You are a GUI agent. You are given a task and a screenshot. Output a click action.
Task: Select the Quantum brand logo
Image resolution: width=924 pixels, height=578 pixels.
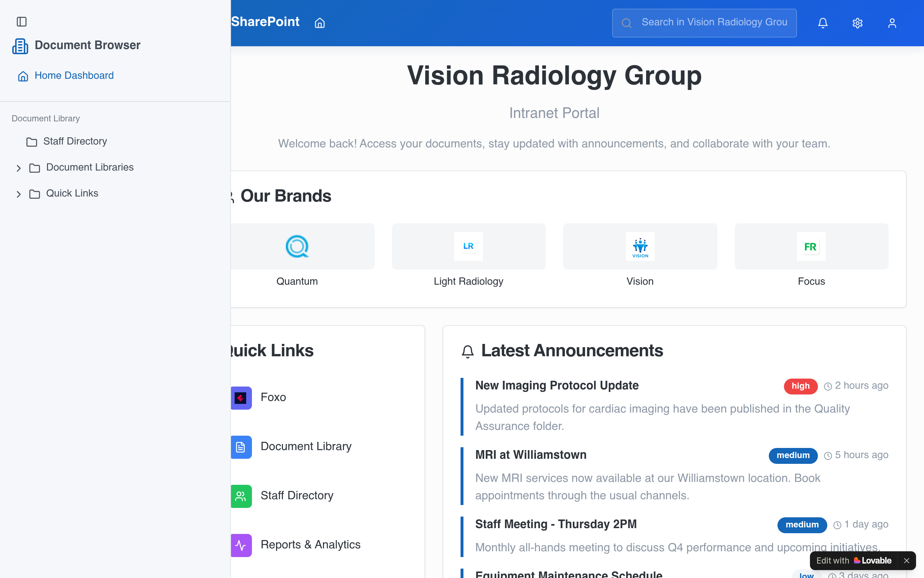pos(297,246)
